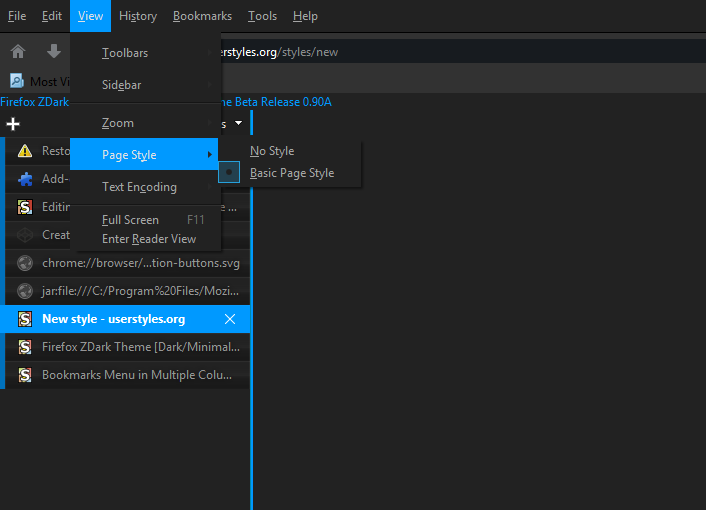This screenshot has width=706, height=510.
Task: Open the File menu
Action: click(x=17, y=16)
